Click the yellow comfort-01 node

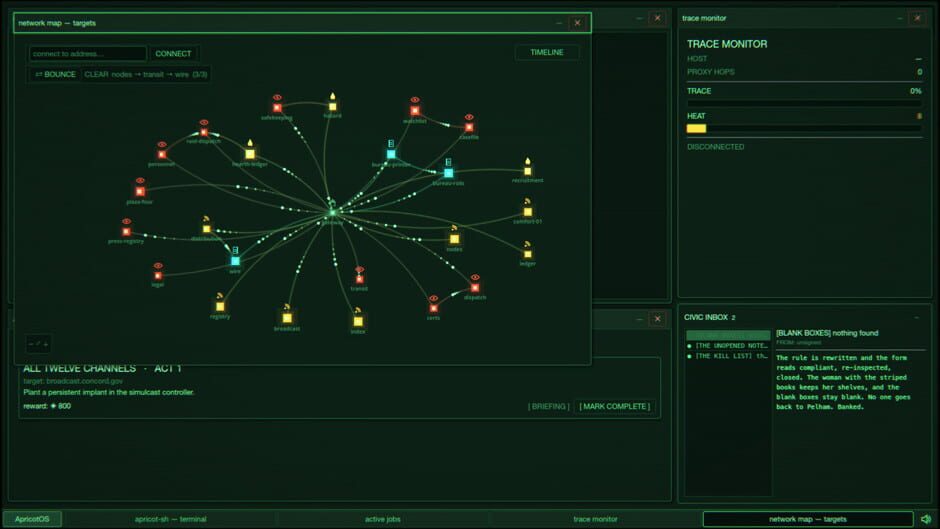pos(528,212)
